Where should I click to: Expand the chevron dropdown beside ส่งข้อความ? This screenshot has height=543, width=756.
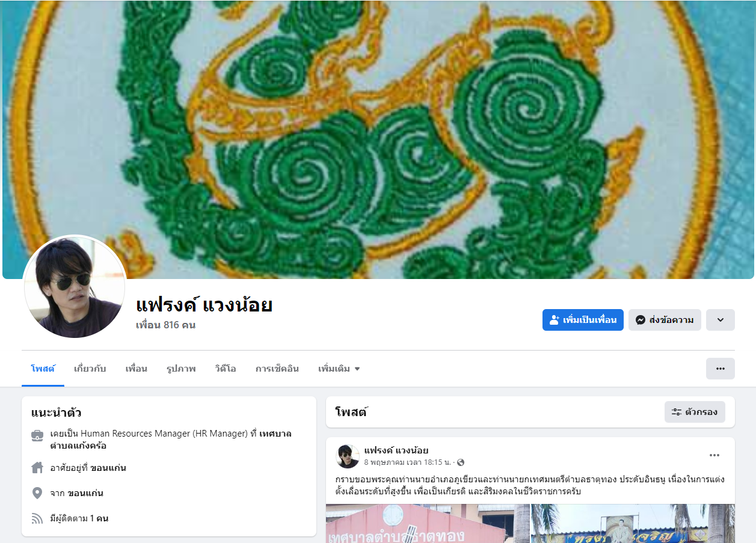click(721, 320)
